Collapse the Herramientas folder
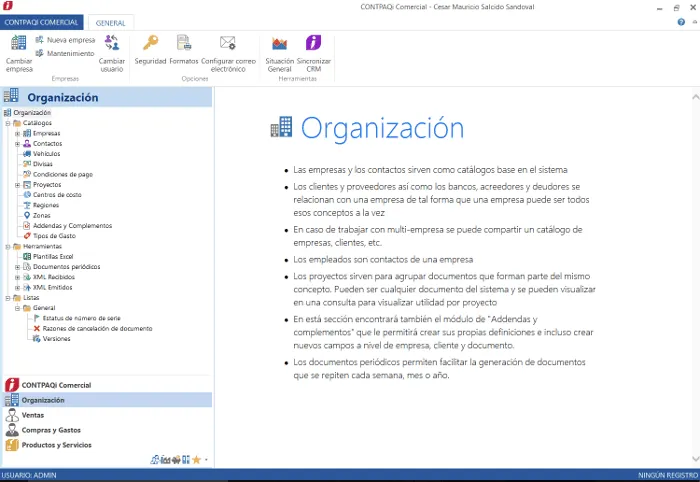 (x=7, y=246)
